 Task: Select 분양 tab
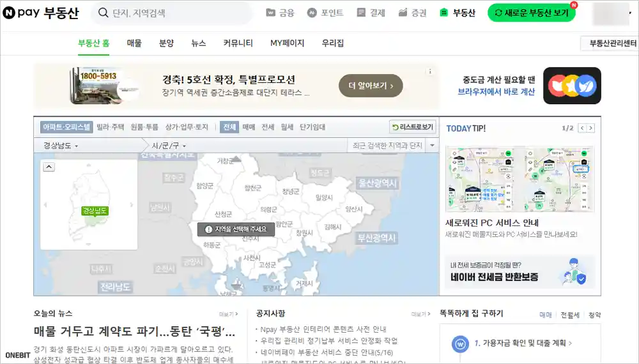[166, 43]
